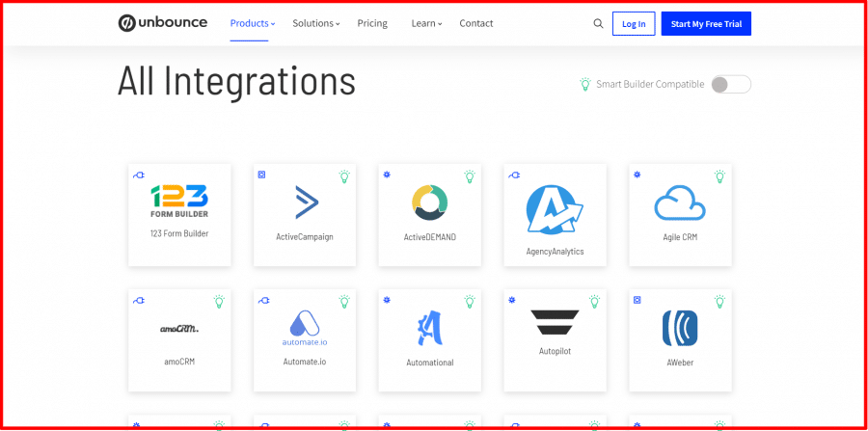Click the Smart Builder Compatible label
The height and width of the screenshot is (431, 868).
(x=650, y=84)
